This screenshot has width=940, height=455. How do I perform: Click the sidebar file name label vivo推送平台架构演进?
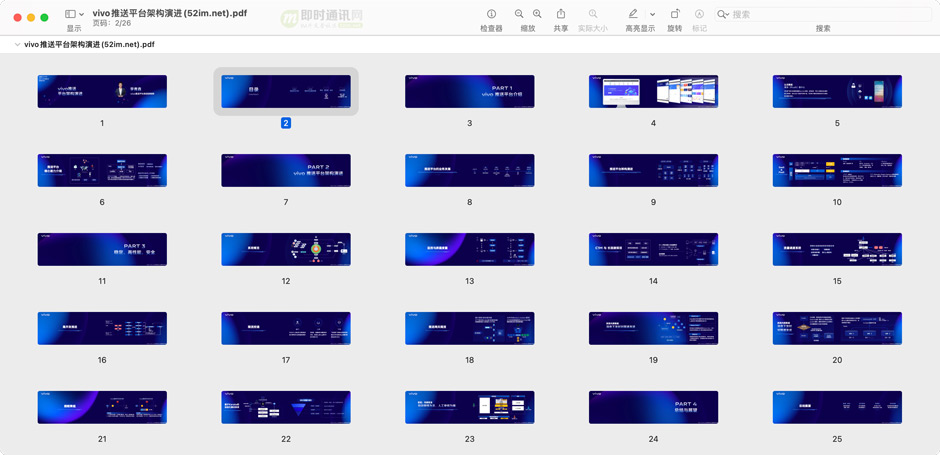coord(89,44)
